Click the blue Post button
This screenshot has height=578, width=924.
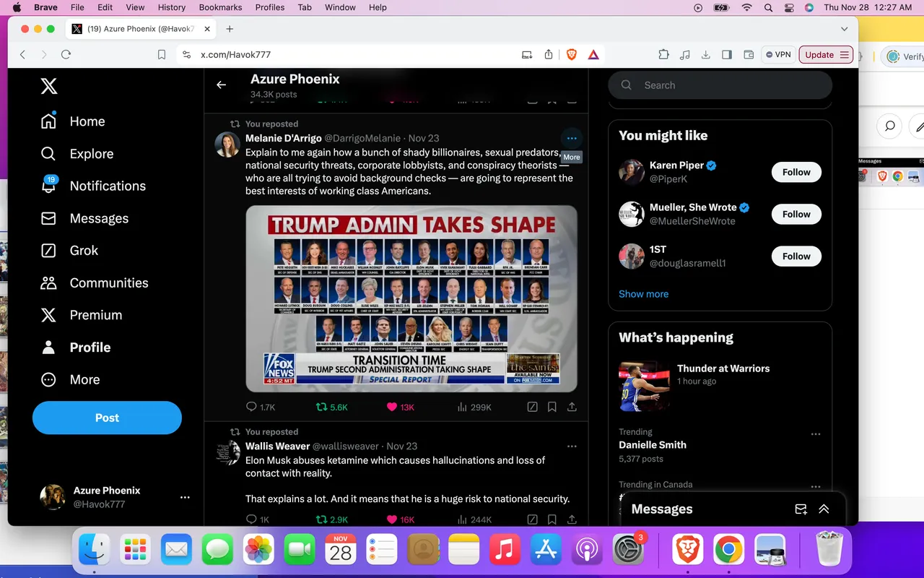(107, 418)
